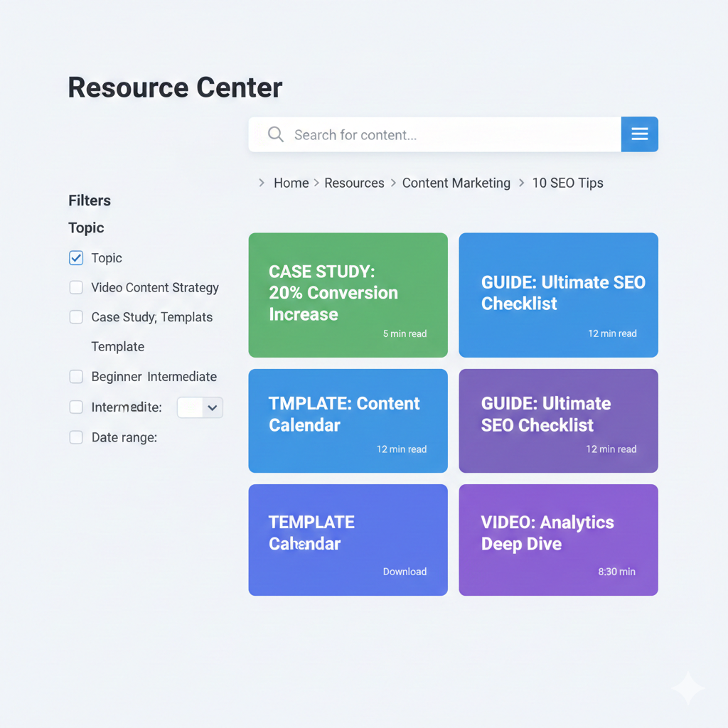Viewport: 728px width, 728px height.
Task: Click the chevron before the Home breadcrumb
Action: (x=260, y=183)
